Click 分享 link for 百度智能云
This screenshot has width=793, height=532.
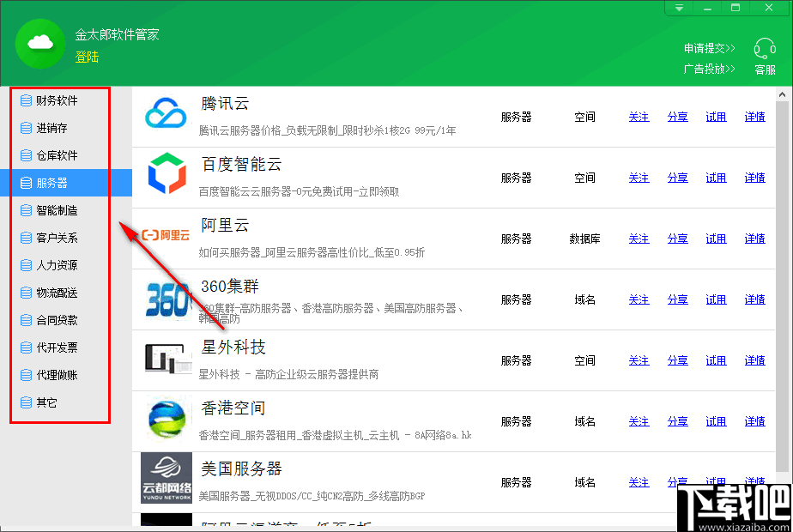677,178
